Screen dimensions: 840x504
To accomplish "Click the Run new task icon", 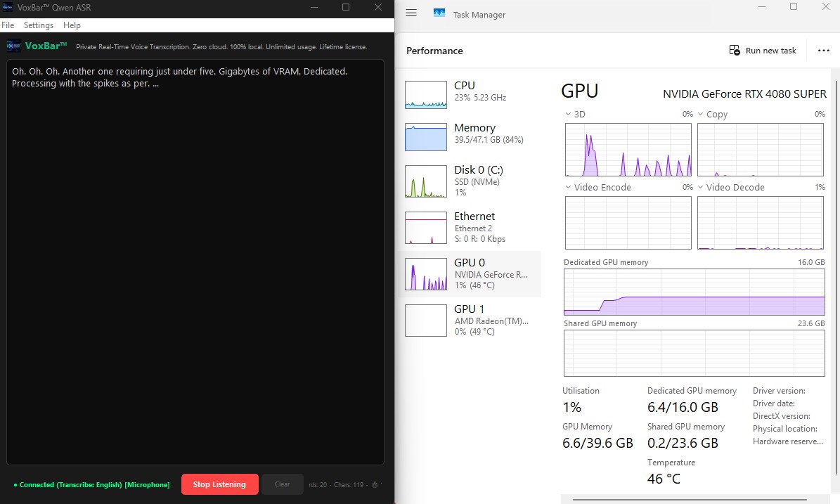I will click(x=735, y=50).
